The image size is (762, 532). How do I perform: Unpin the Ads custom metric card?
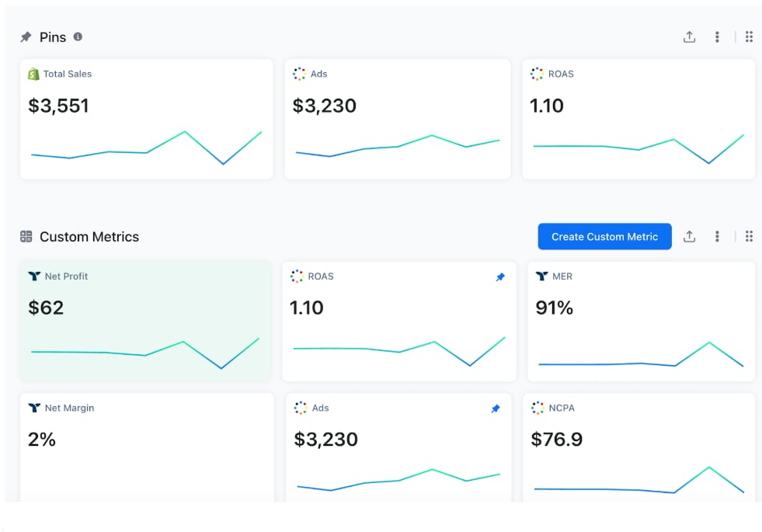point(496,409)
